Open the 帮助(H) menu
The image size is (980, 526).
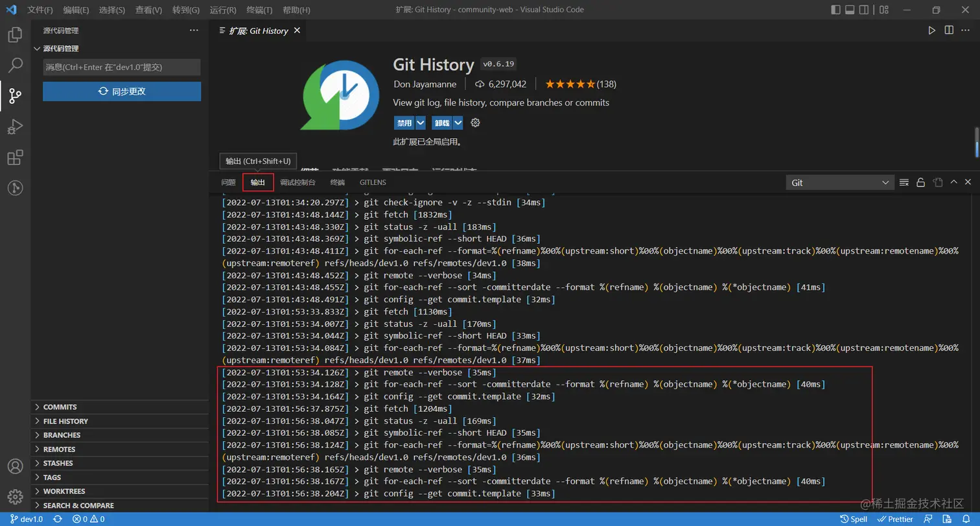pos(297,10)
